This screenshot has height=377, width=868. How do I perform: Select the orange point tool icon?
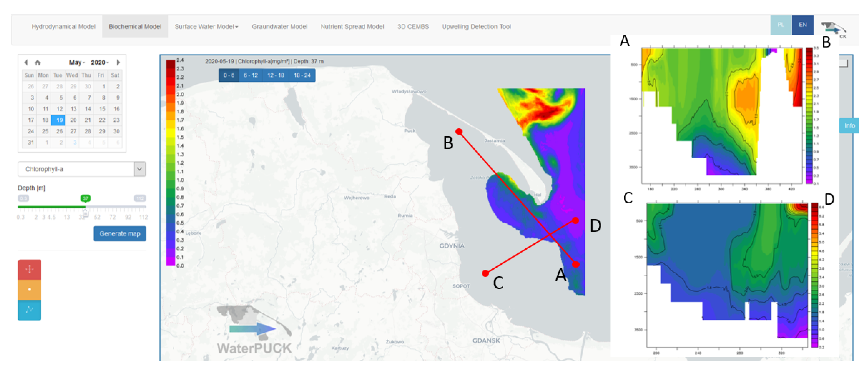point(30,289)
